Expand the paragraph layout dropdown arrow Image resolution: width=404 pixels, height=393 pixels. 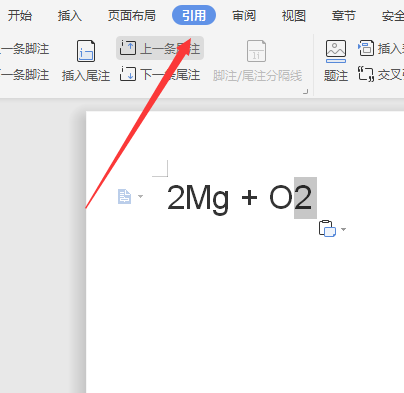pyautogui.click(x=140, y=196)
